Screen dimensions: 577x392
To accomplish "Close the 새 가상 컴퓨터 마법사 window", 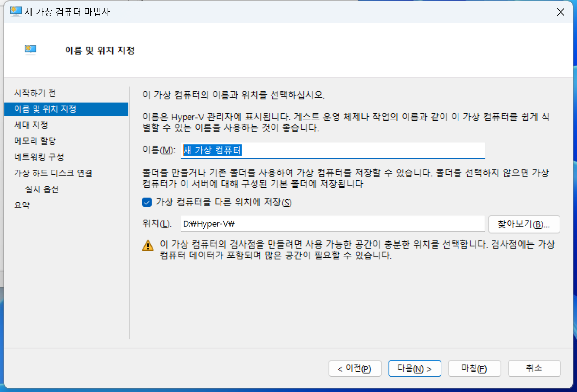I will point(560,12).
